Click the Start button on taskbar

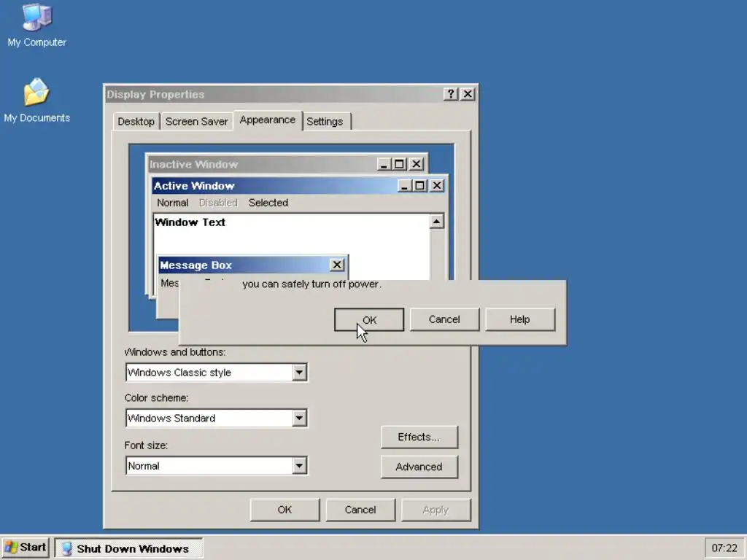(x=26, y=548)
